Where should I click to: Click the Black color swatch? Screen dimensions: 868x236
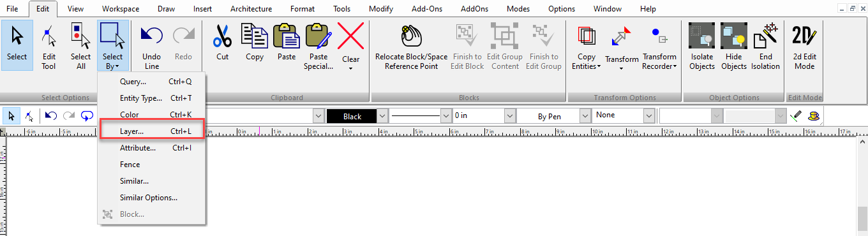(352, 116)
